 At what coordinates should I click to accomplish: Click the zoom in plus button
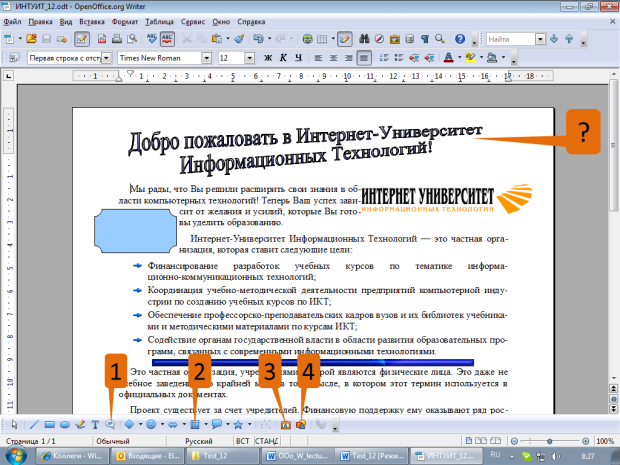click(x=585, y=441)
